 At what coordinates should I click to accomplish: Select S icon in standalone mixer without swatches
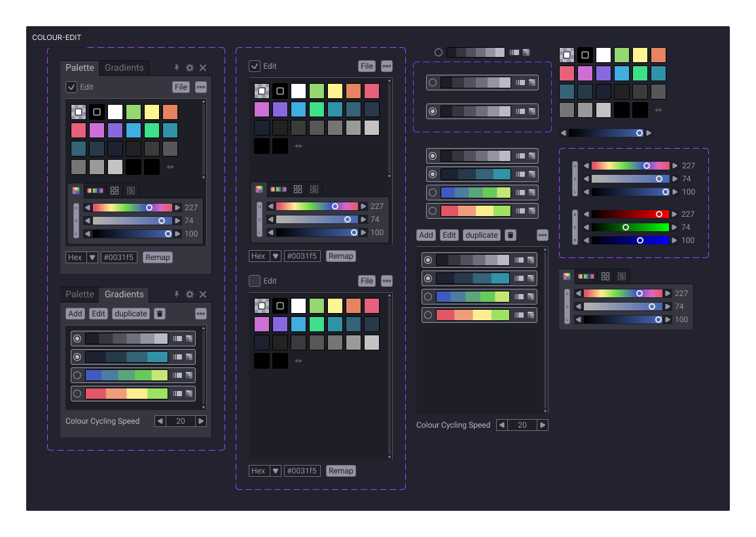click(622, 276)
